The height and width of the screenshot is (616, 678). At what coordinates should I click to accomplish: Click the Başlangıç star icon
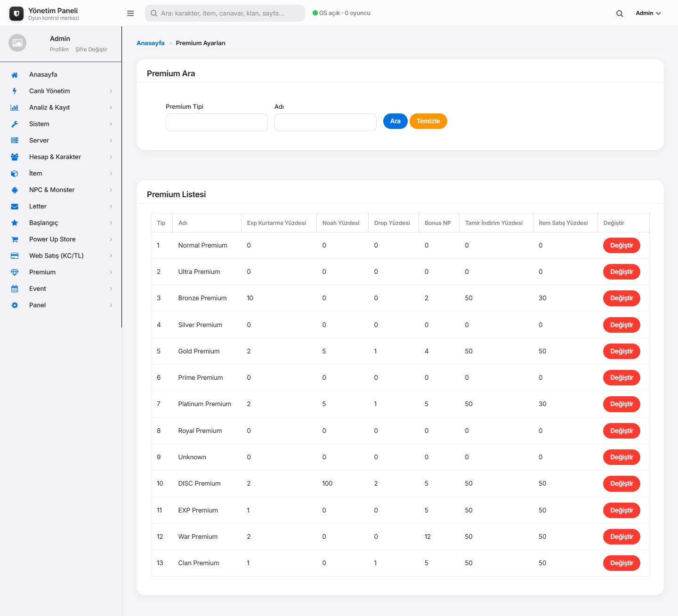pos(15,223)
